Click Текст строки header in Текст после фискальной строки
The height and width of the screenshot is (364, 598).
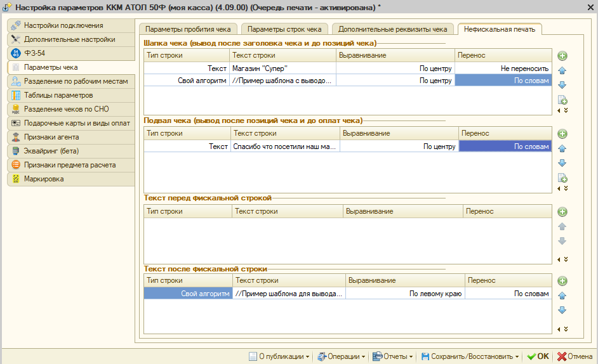click(x=289, y=280)
